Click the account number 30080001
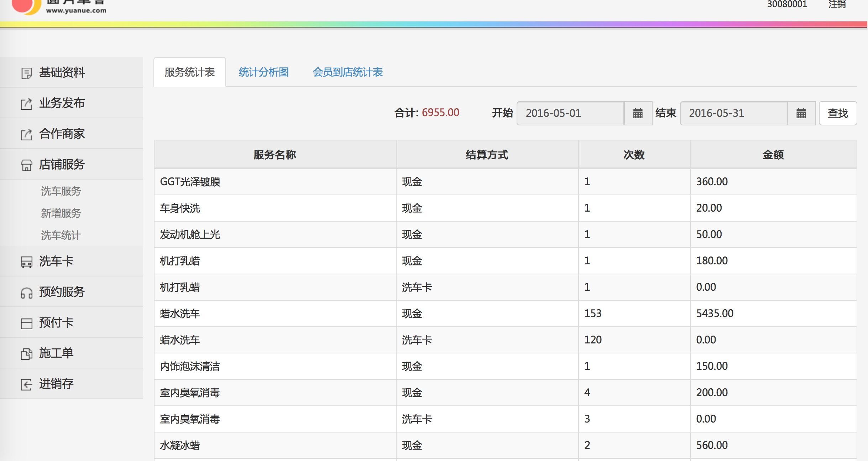Image resolution: width=868 pixels, height=461 pixels. [x=787, y=4]
